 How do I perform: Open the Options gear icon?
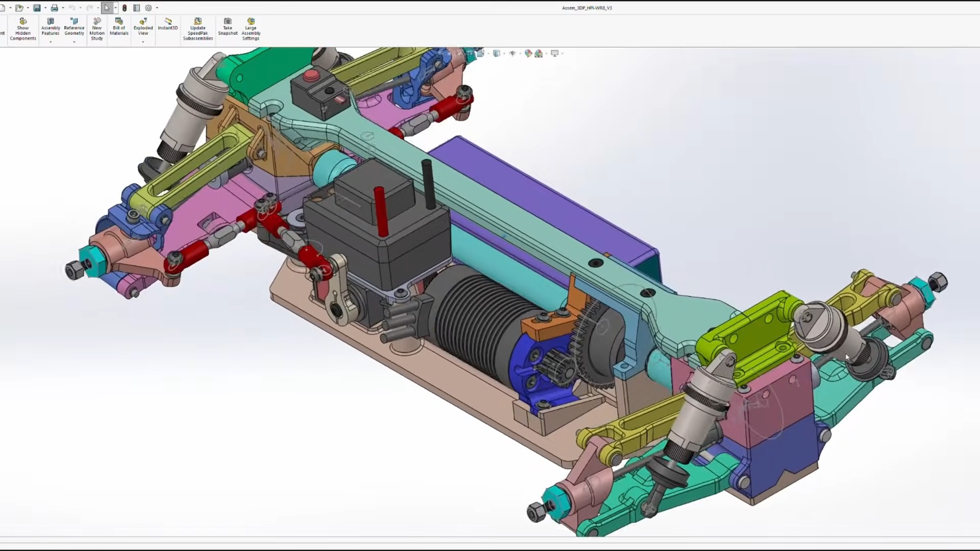click(x=149, y=8)
